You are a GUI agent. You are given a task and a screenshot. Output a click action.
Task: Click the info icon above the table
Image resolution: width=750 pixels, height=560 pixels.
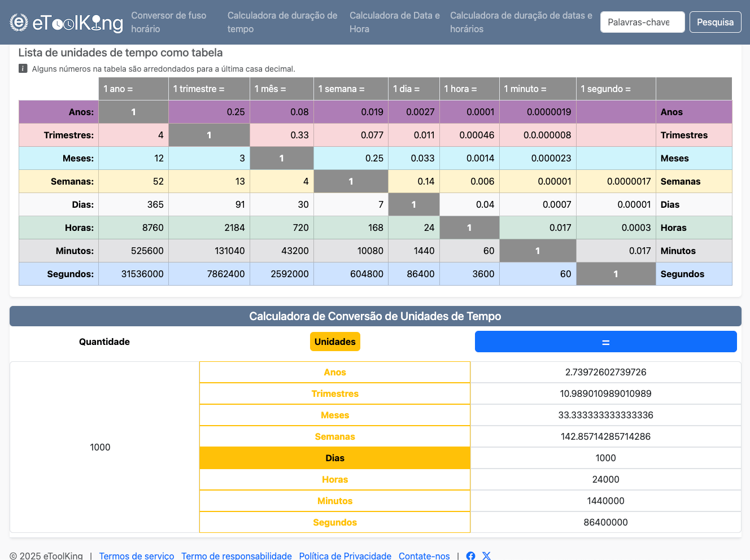(23, 69)
